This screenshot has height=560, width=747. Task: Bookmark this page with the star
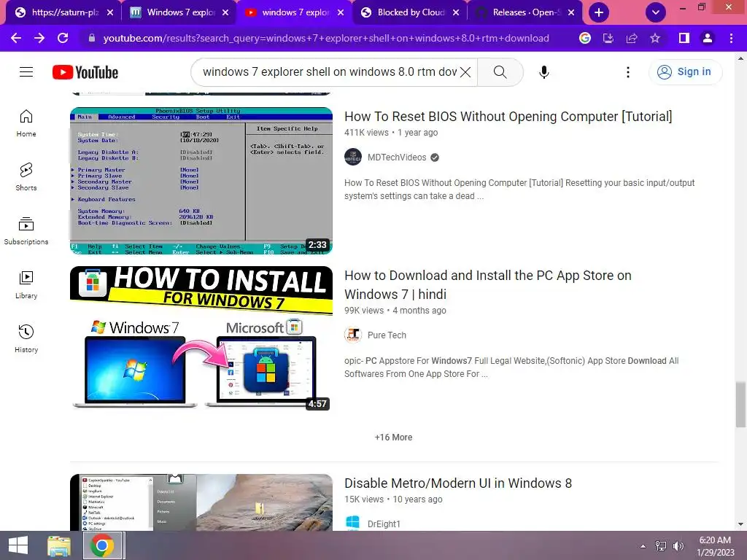tap(655, 38)
